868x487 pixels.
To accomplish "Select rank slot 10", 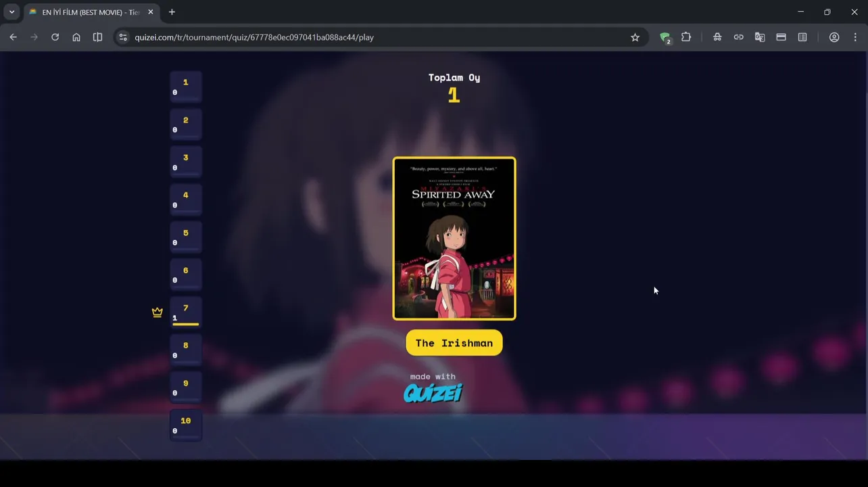I will (186, 425).
